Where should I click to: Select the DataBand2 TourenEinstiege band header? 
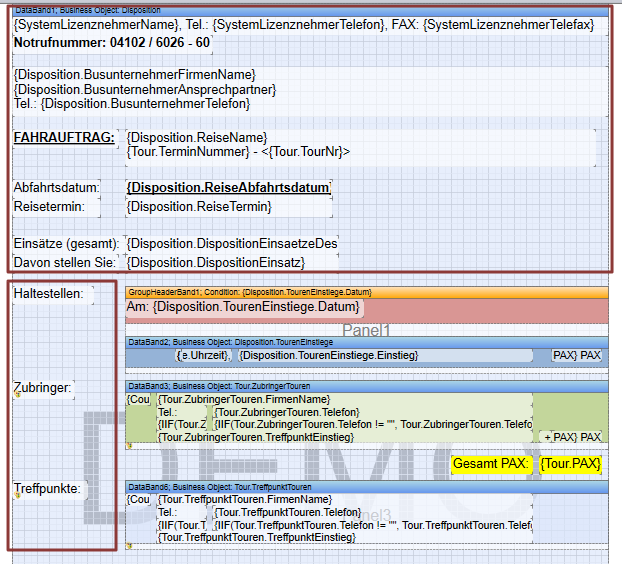click(367, 343)
